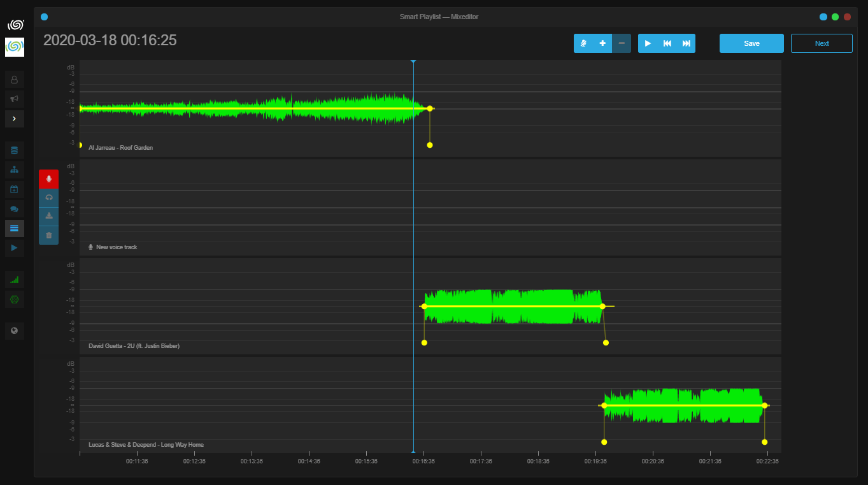Open the media library database panel
This screenshot has height=485, width=868.
14,150
